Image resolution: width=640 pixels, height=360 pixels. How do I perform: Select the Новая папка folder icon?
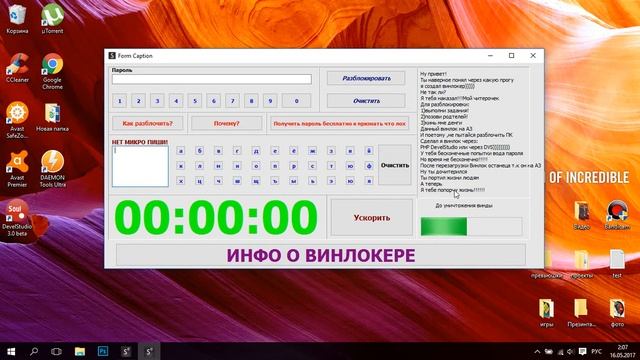tap(52, 117)
